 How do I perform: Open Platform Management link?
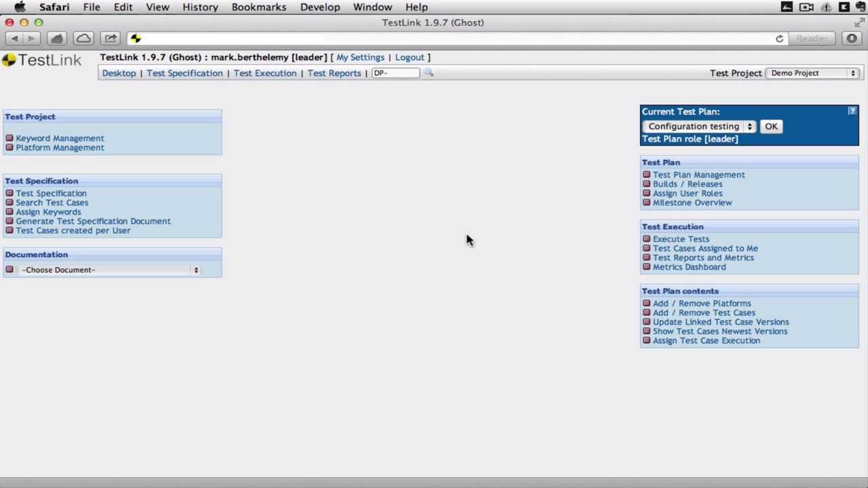click(x=60, y=148)
